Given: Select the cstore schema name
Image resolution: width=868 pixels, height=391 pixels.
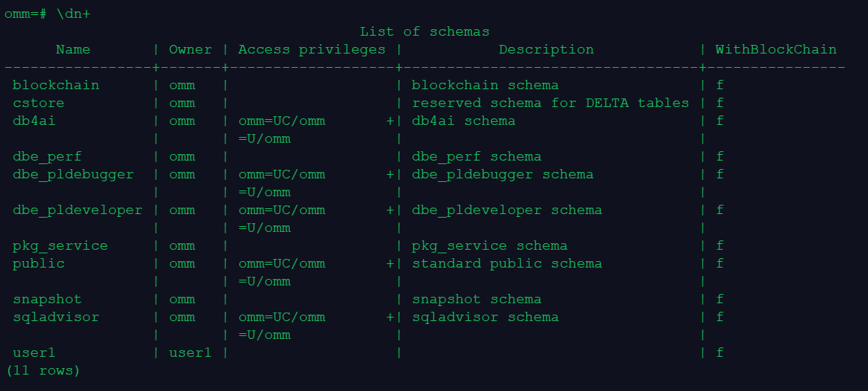Looking at the screenshot, I should click(39, 103).
